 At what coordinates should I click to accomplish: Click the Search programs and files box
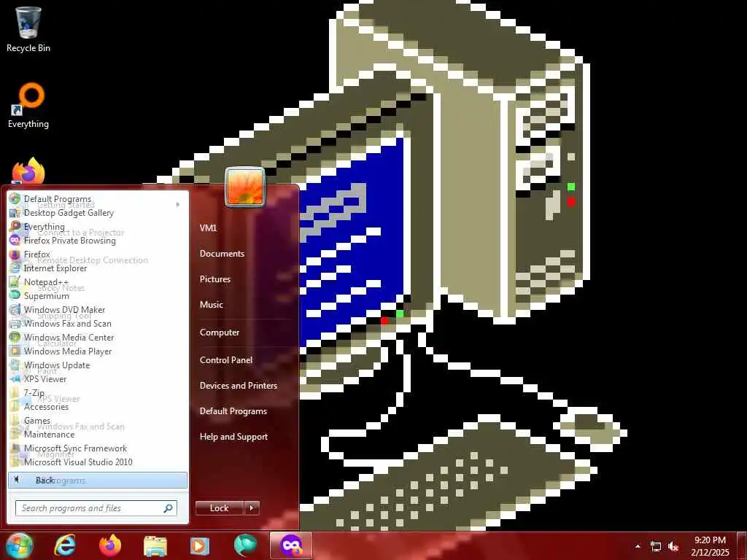tap(96, 508)
